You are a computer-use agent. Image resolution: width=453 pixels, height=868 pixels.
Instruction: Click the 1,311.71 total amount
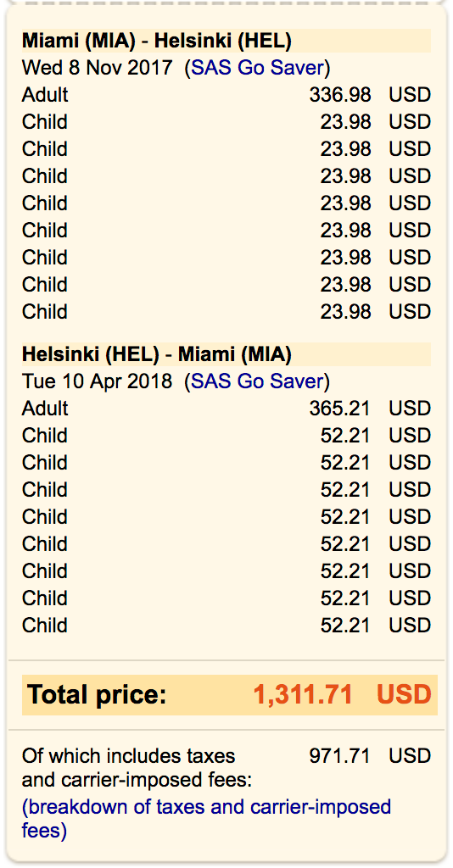point(303,694)
